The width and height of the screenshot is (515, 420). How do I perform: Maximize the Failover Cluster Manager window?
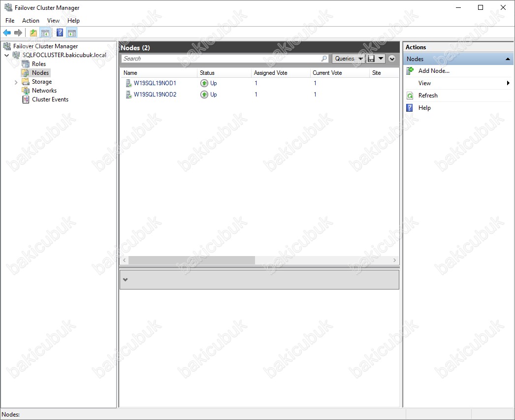click(480, 7)
